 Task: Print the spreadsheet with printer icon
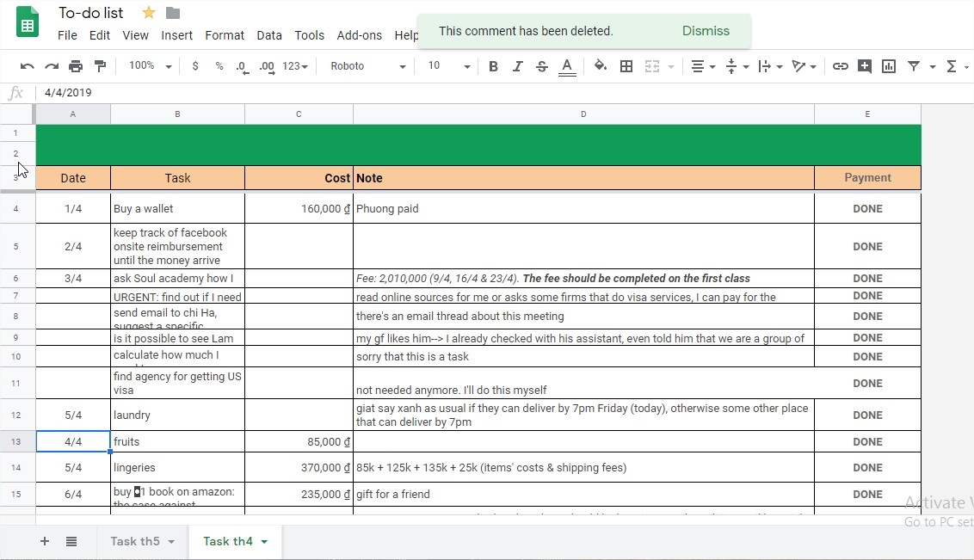76,66
